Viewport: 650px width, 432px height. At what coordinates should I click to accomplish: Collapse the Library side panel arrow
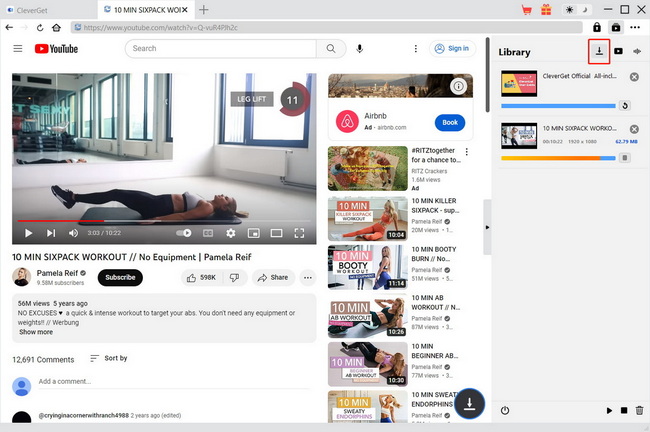pyautogui.click(x=488, y=227)
